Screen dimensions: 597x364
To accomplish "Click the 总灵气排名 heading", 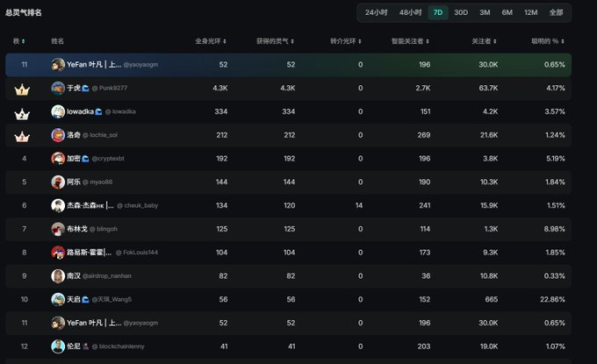I will [23, 12].
